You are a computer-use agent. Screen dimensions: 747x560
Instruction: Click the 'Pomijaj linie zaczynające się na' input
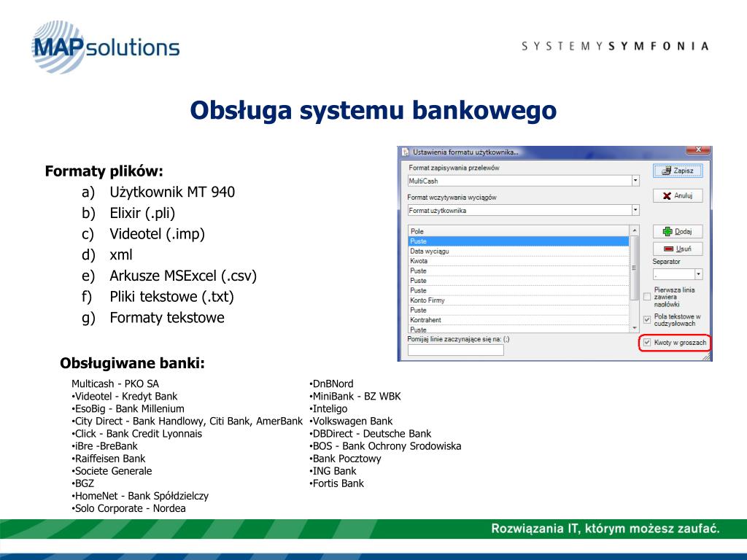pos(455,350)
